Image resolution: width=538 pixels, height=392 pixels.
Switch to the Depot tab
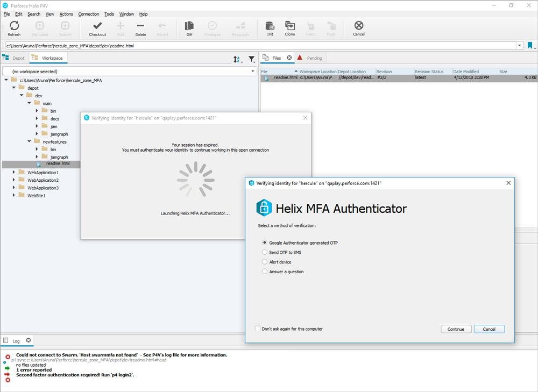14,58
